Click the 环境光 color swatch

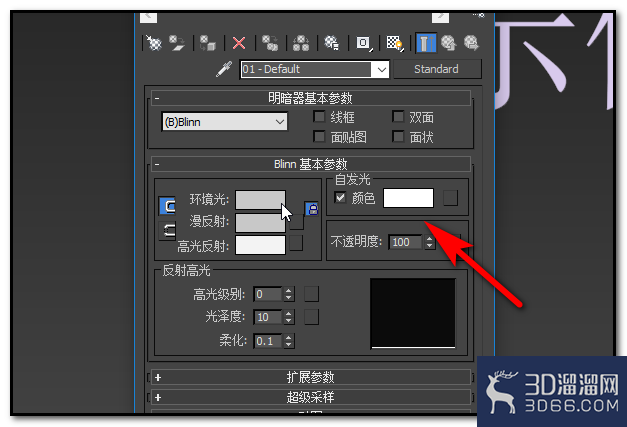(260, 200)
